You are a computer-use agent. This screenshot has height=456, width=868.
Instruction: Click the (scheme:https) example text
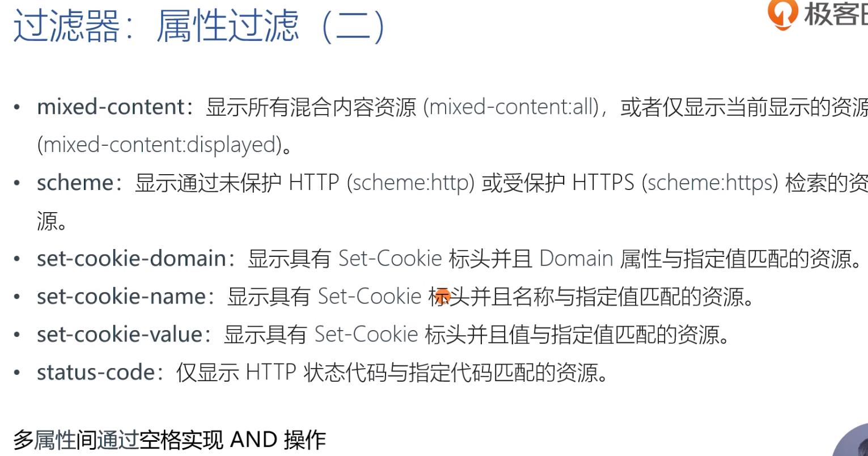(710, 183)
